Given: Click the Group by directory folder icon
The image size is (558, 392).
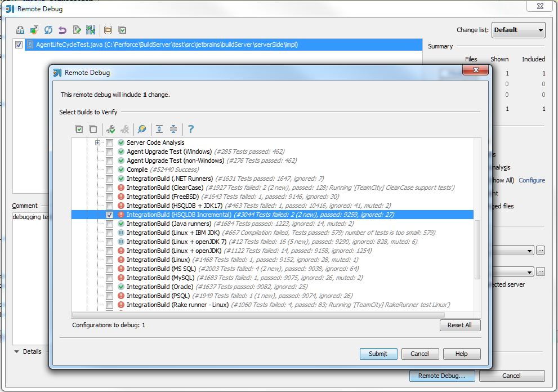Looking at the screenshot, I should point(107,30).
